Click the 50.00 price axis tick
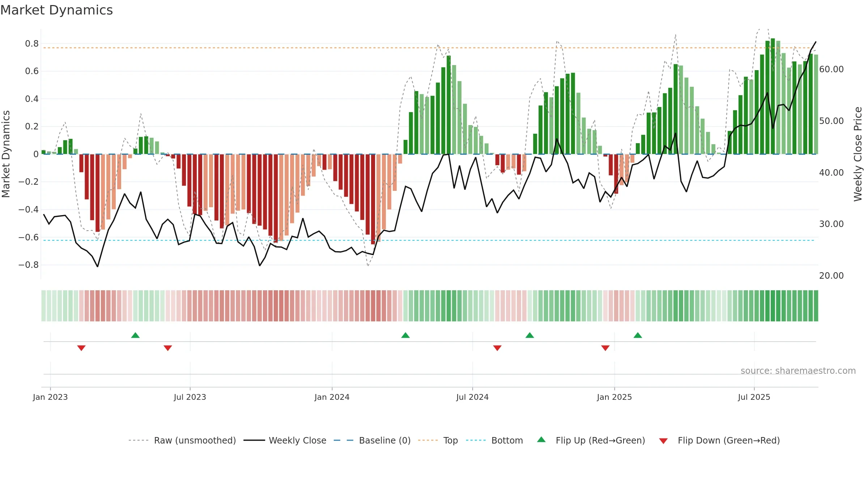Image resolution: width=868 pixels, height=488 pixels. (x=831, y=121)
